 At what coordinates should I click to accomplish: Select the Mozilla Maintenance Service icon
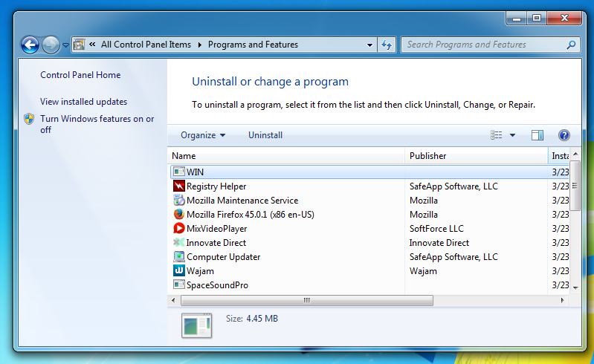[x=179, y=200]
